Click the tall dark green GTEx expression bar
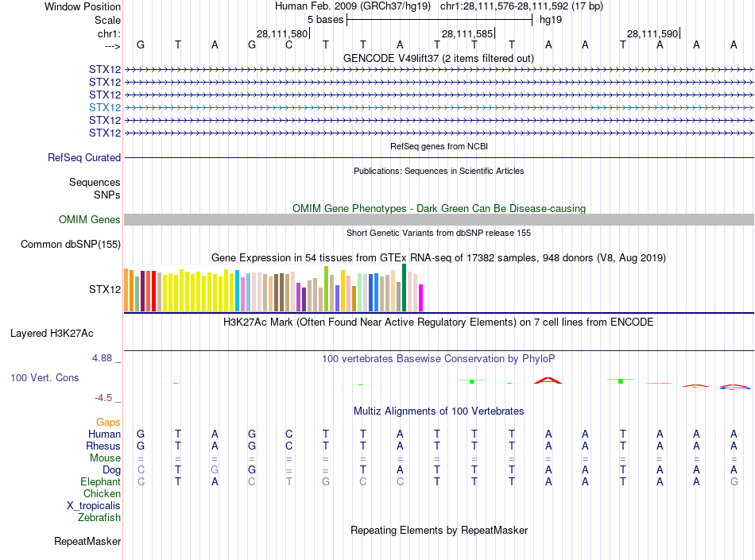This screenshot has height=560, width=755. coord(405,288)
